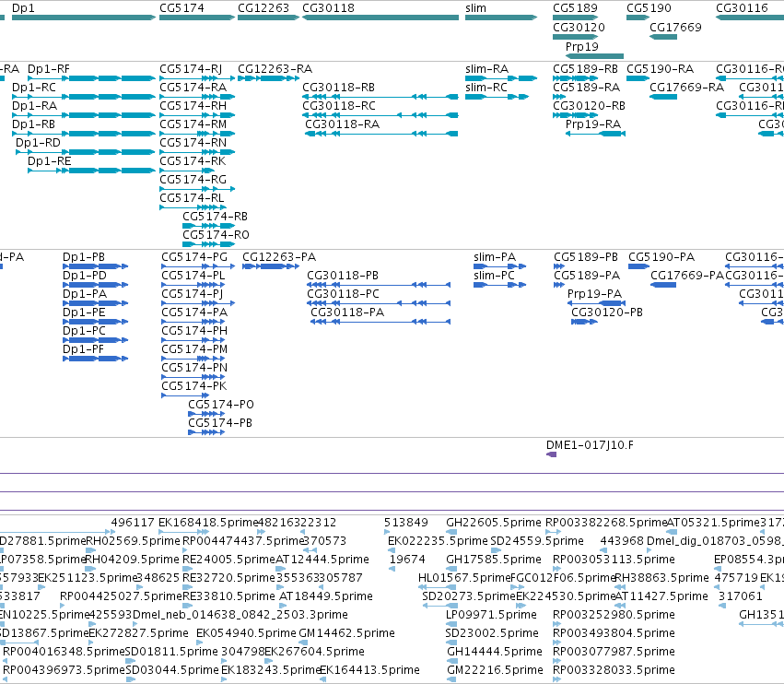Screen dimensions: 784x684
Task: Open transcript CG30118-RA
Action: (343, 124)
